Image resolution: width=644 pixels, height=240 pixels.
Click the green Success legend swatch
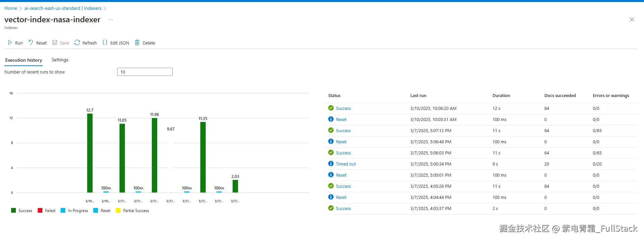[13, 210]
